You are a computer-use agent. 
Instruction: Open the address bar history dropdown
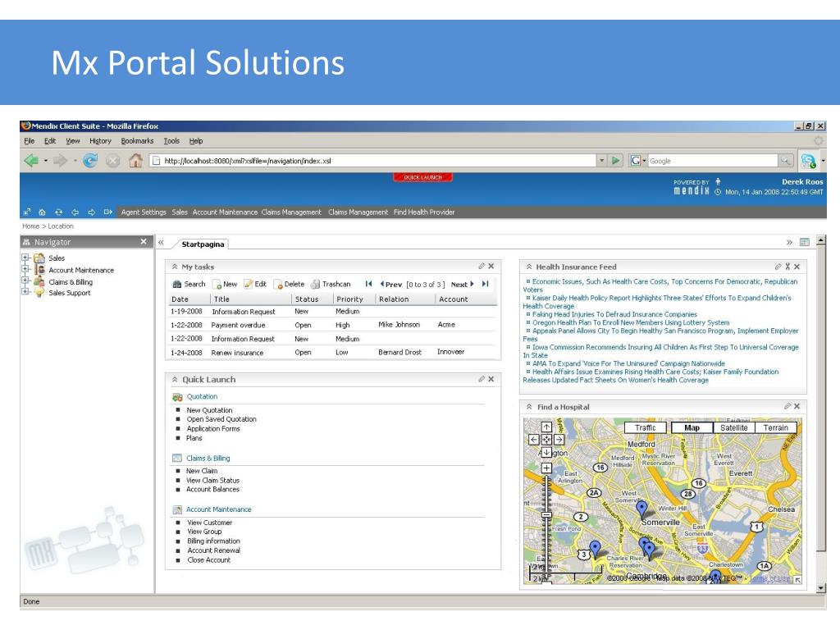coord(602,160)
